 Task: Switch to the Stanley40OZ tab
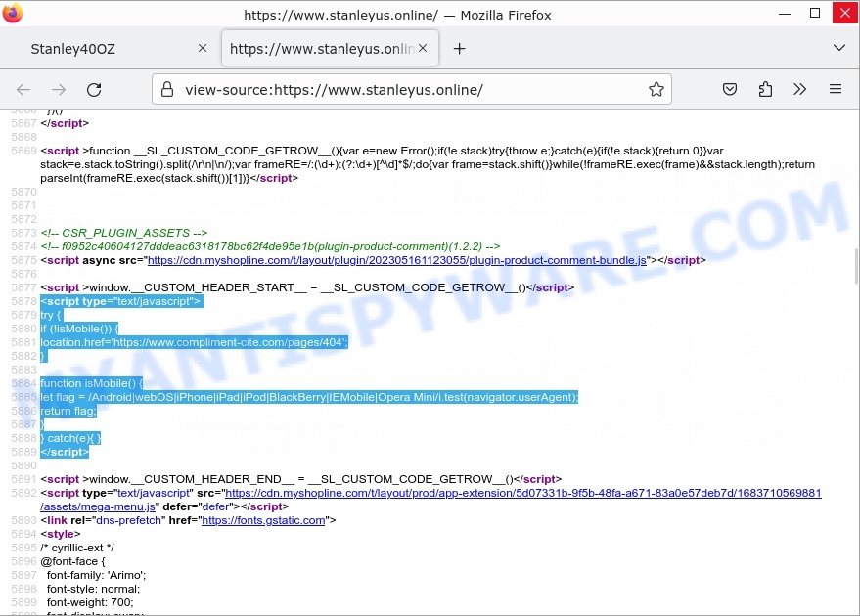(111, 48)
